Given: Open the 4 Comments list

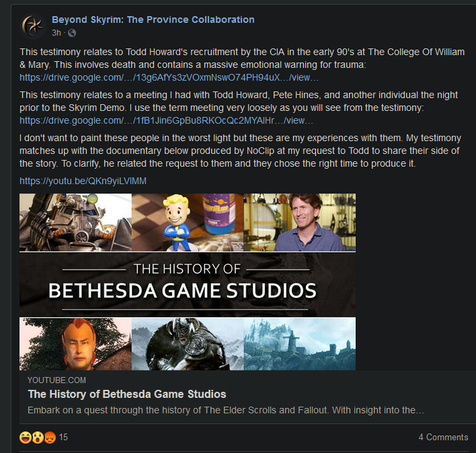Looking at the screenshot, I should click(443, 438).
